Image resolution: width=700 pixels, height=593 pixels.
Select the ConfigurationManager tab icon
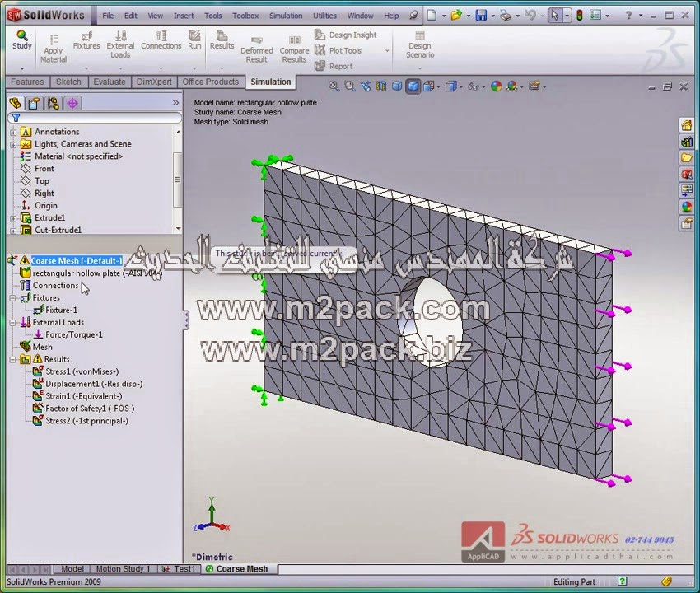point(54,103)
